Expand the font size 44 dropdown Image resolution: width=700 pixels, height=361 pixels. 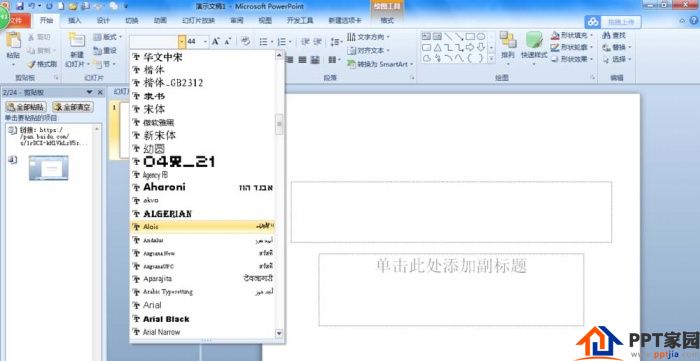click(x=205, y=41)
